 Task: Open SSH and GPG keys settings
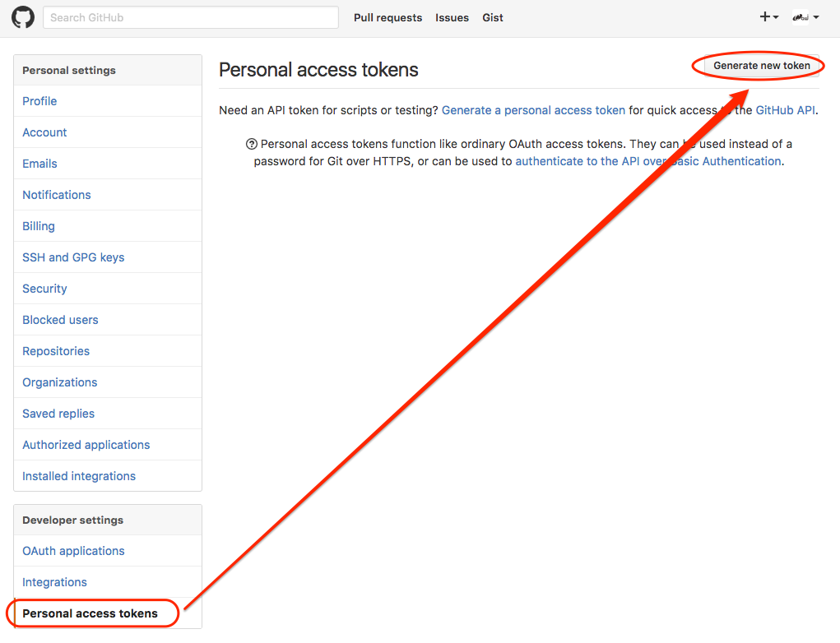[73, 257]
